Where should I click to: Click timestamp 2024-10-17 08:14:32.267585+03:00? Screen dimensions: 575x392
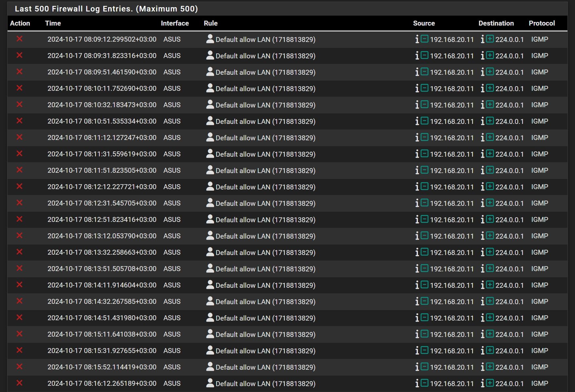102,302
